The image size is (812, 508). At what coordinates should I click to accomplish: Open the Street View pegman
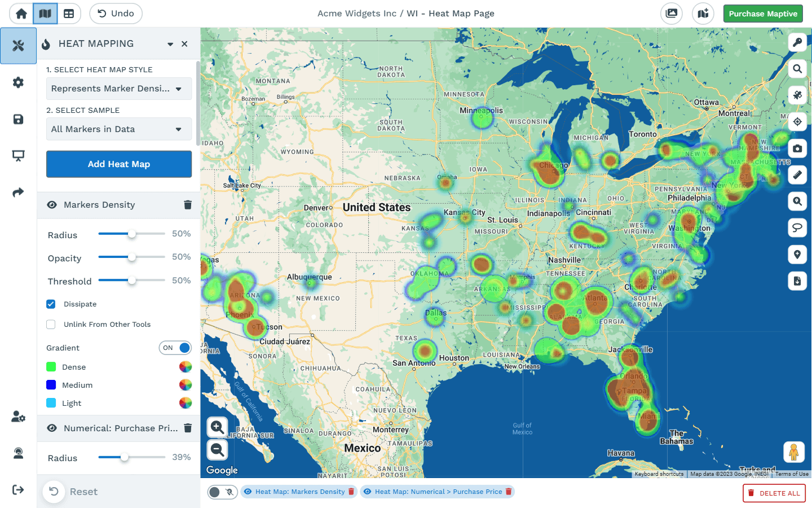793,452
